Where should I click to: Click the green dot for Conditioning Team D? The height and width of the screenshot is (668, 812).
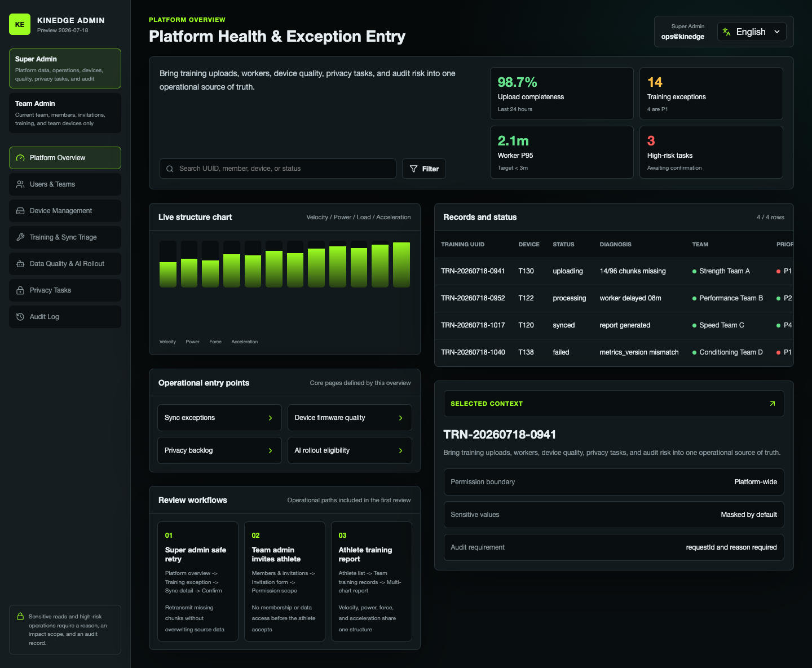click(694, 352)
